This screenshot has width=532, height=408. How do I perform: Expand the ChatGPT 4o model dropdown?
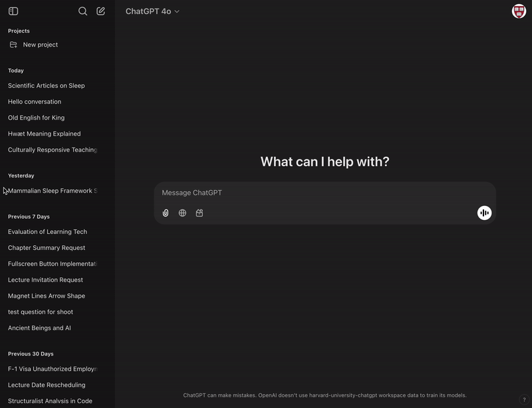(x=152, y=11)
